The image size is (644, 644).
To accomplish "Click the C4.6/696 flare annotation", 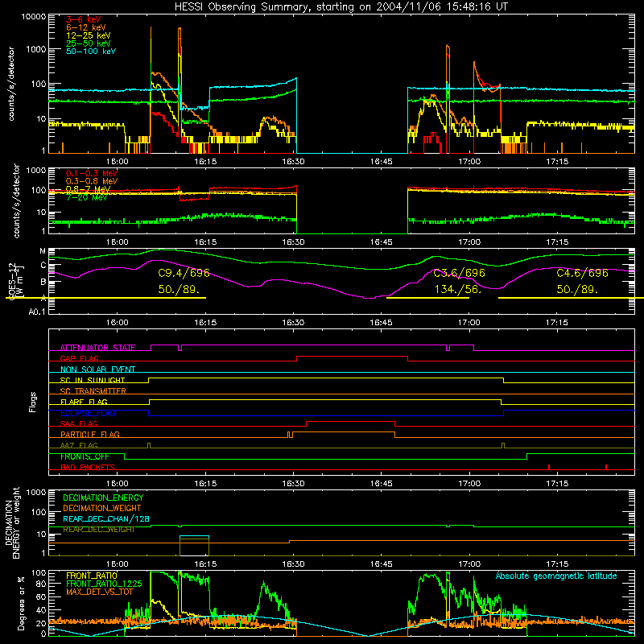I will point(582,273).
